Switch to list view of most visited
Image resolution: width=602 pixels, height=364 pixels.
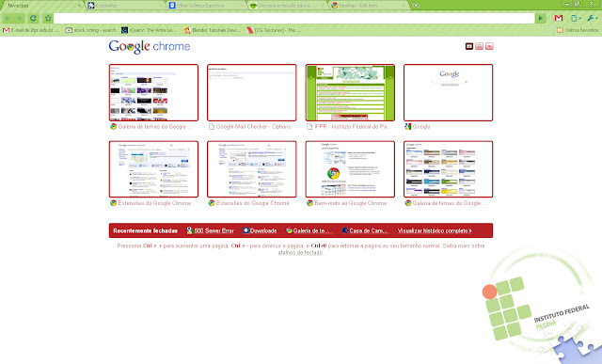[x=479, y=46]
